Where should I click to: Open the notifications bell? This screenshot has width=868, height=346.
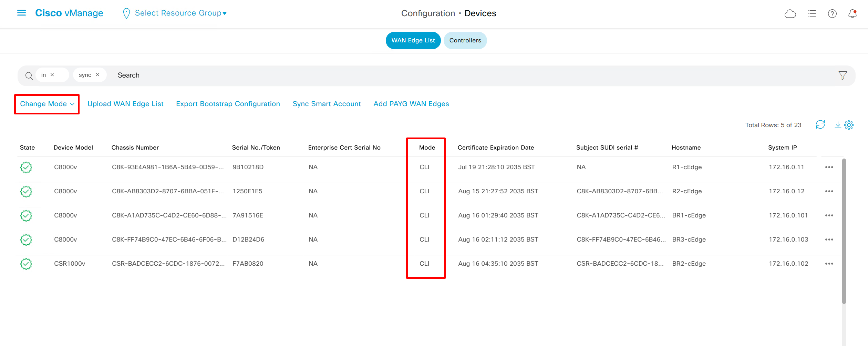852,14
